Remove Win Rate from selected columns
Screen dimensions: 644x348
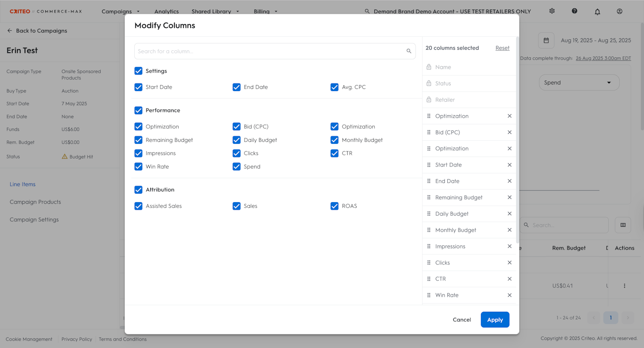(x=509, y=295)
